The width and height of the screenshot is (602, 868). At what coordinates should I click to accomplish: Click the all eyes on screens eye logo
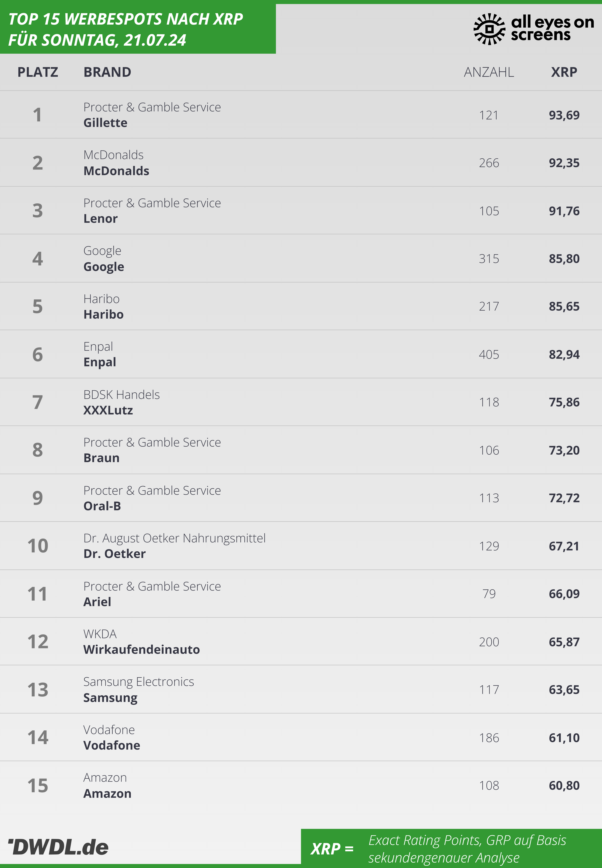489,29
